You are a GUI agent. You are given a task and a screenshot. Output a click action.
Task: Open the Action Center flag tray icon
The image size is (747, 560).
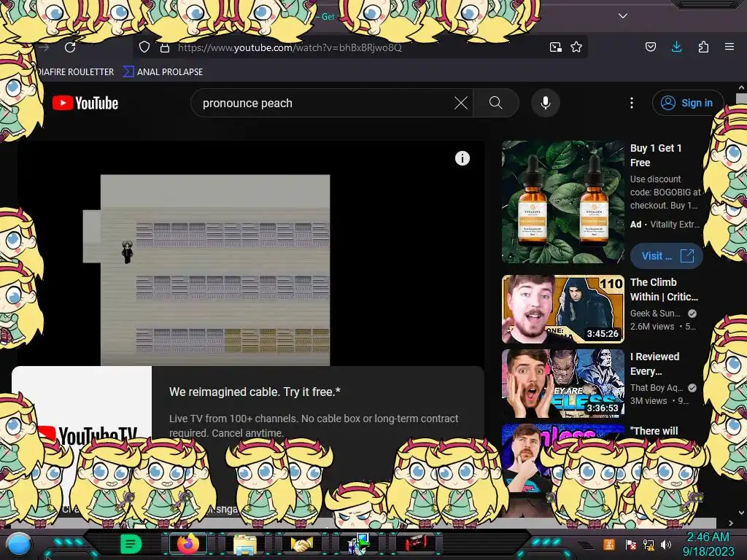click(x=630, y=544)
